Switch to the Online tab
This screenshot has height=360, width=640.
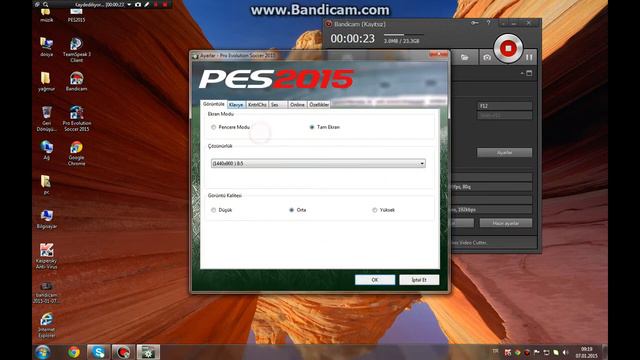[x=297, y=105]
